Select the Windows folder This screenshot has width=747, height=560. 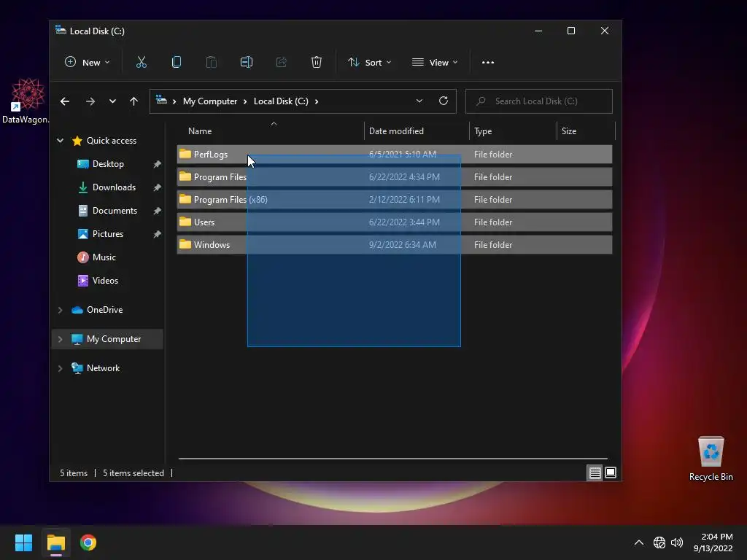point(395,245)
